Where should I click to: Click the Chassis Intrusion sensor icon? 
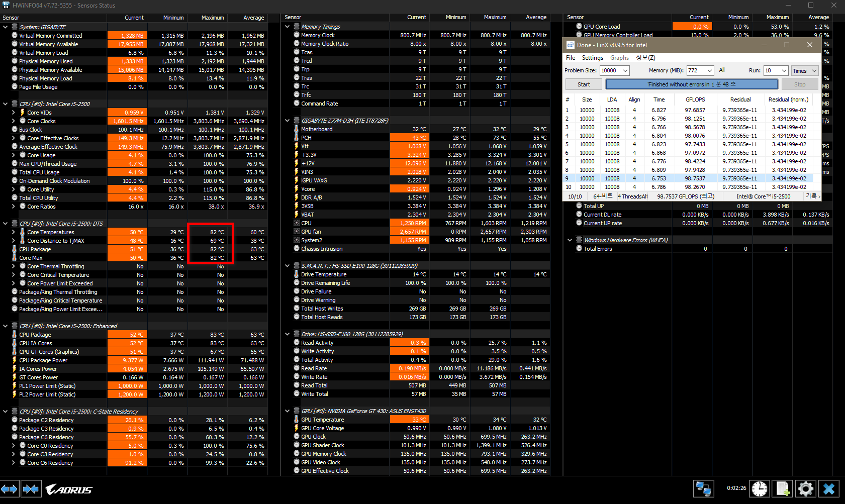297,249
